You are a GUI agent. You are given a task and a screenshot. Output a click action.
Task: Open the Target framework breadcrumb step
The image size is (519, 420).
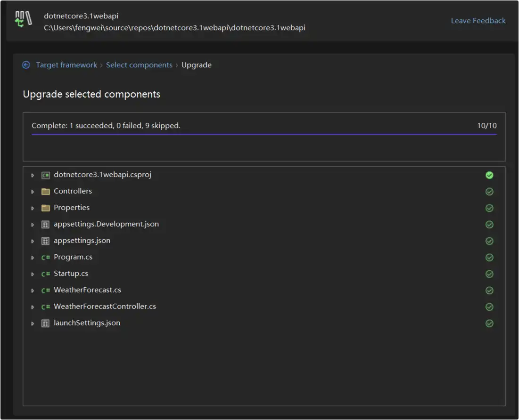pos(66,65)
